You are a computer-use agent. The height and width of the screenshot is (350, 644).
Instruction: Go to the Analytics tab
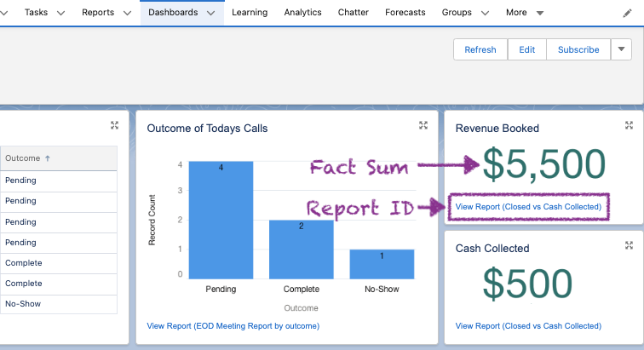point(302,13)
